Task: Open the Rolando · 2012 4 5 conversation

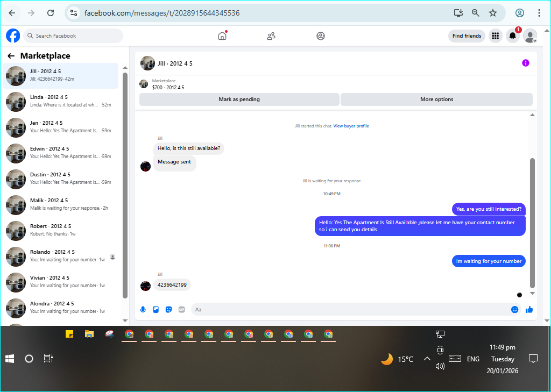Action: point(60,256)
